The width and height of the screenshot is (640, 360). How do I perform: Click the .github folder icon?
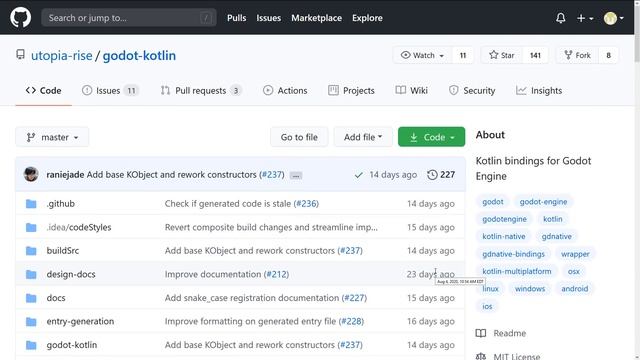(31, 204)
